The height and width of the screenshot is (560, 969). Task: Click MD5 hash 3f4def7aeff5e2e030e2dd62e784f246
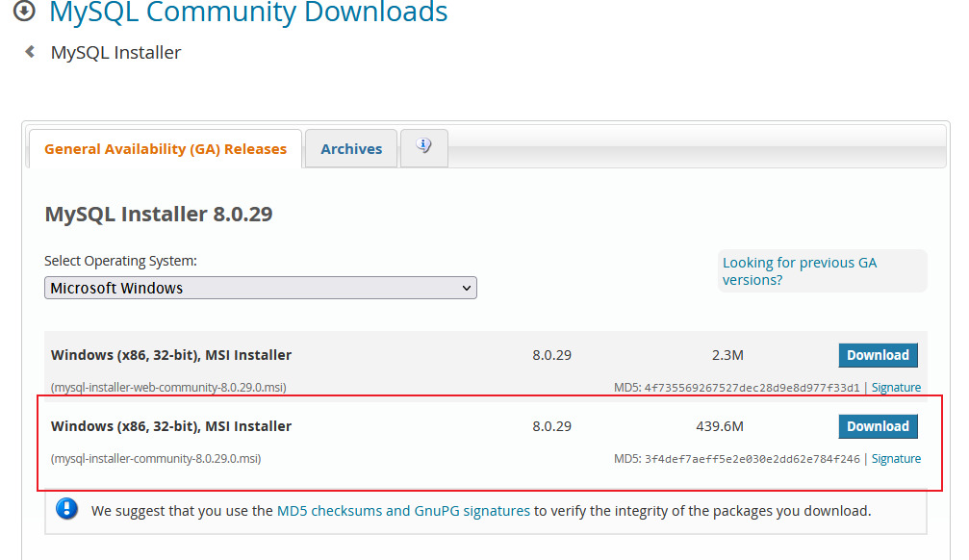(x=752, y=459)
